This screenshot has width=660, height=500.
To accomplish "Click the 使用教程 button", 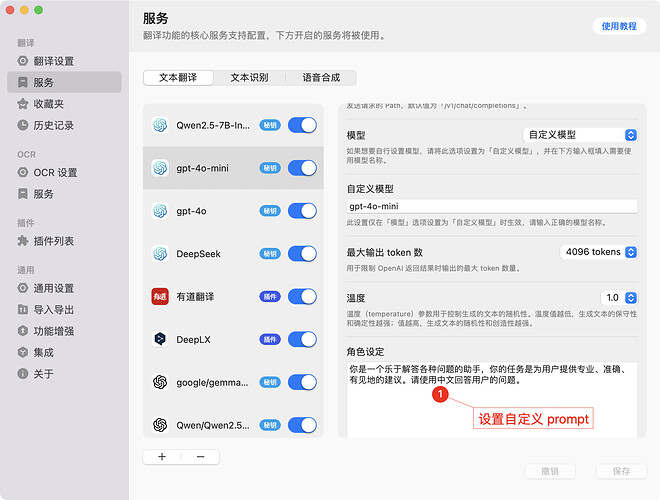I will pos(619,26).
